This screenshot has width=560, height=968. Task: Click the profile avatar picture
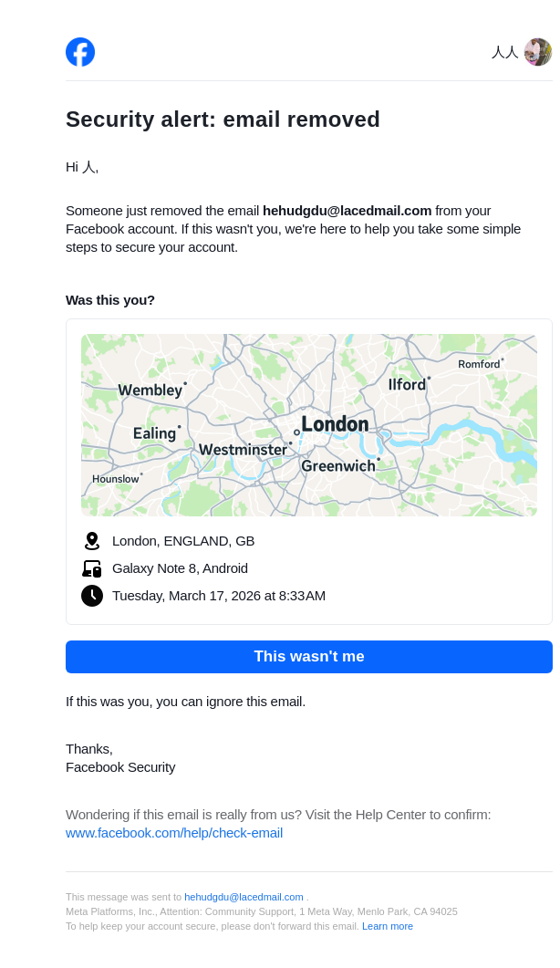coord(538,52)
